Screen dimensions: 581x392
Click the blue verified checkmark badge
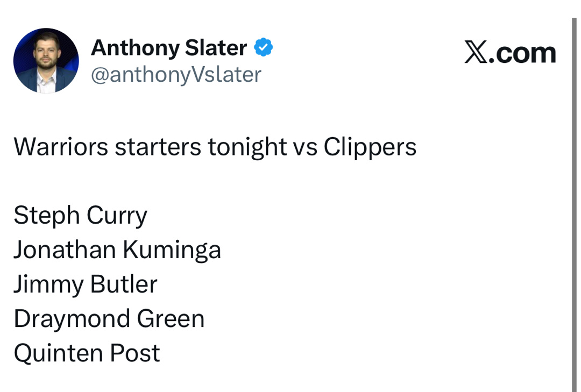point(264,48)
